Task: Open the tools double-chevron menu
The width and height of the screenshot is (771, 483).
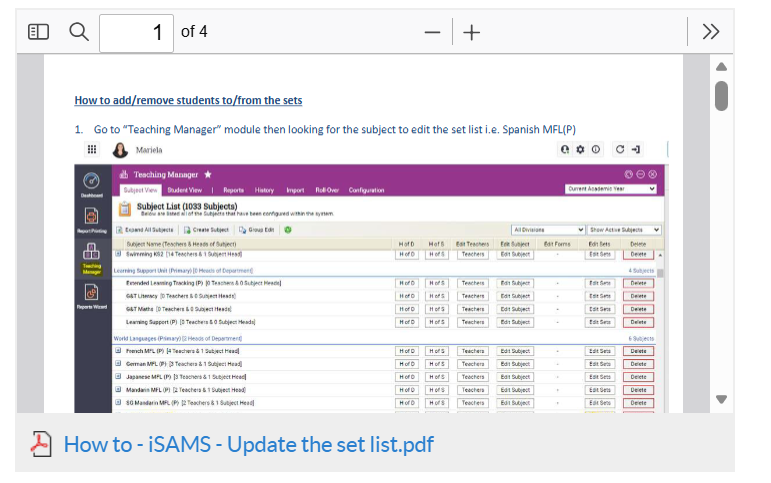Action: pos(711,32)
